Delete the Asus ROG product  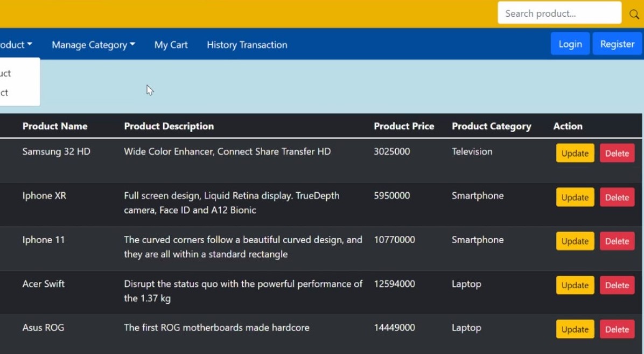coord(617,329)
